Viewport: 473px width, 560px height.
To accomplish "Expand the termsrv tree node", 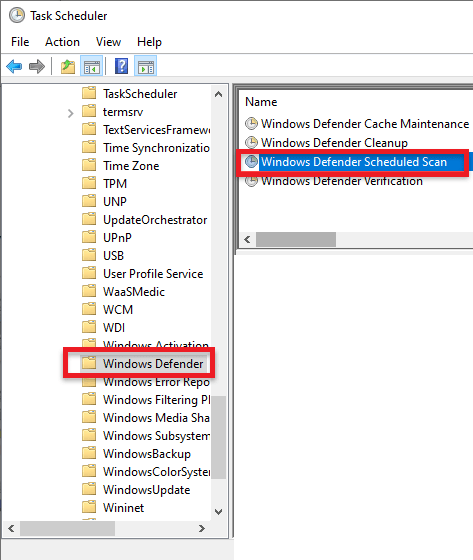I will [x=70, y=113].
